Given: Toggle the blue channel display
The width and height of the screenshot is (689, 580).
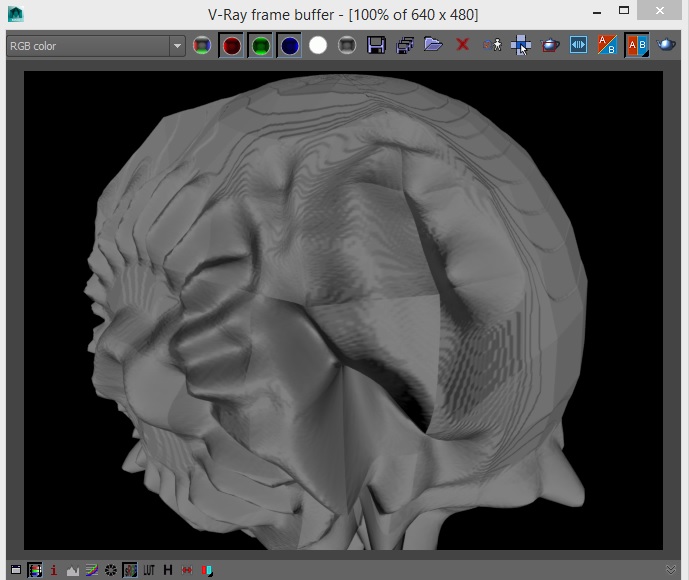Looking at the screenshot, I should coord(289,45).
